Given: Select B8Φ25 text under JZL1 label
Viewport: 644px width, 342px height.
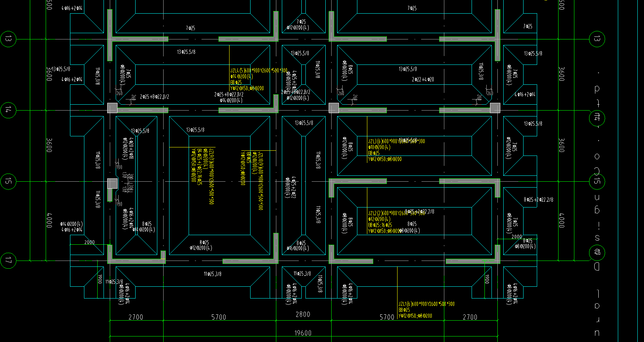Looking at the screenshot, I should click(x=404, y=310).
